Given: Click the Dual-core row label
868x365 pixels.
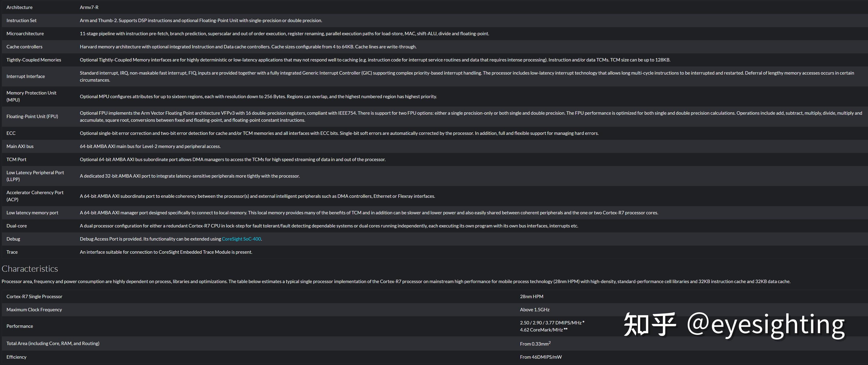Looking at the screenshot, I should [x=17, y=226].
